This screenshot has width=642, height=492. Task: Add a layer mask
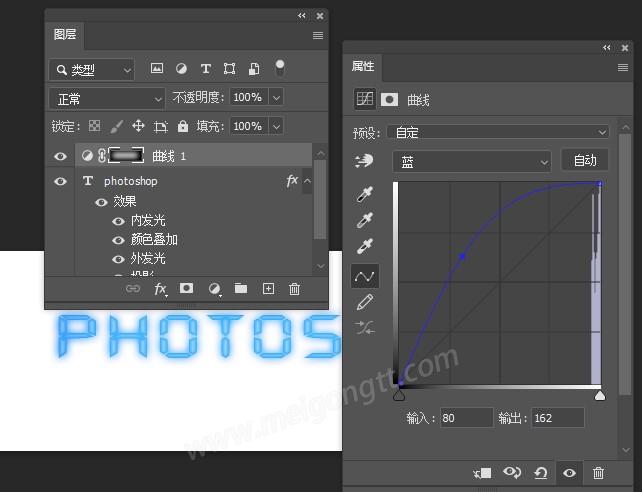(186, 288)
